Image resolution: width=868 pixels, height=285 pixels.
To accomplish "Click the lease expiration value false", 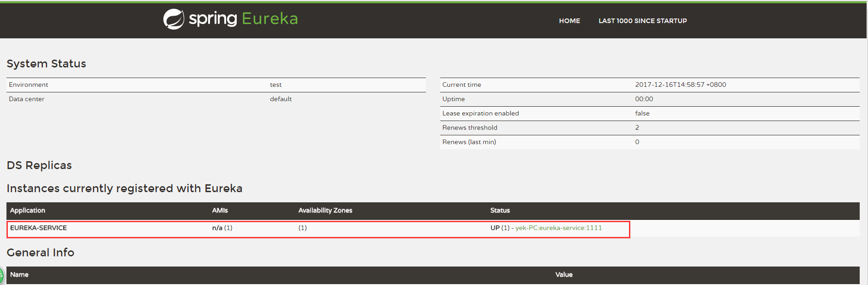I will coord(642,113).
